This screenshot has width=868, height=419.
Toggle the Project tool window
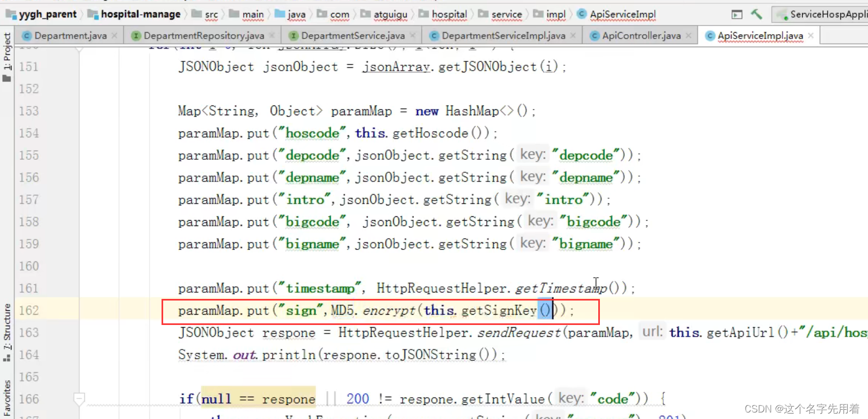tap(7, 57)
